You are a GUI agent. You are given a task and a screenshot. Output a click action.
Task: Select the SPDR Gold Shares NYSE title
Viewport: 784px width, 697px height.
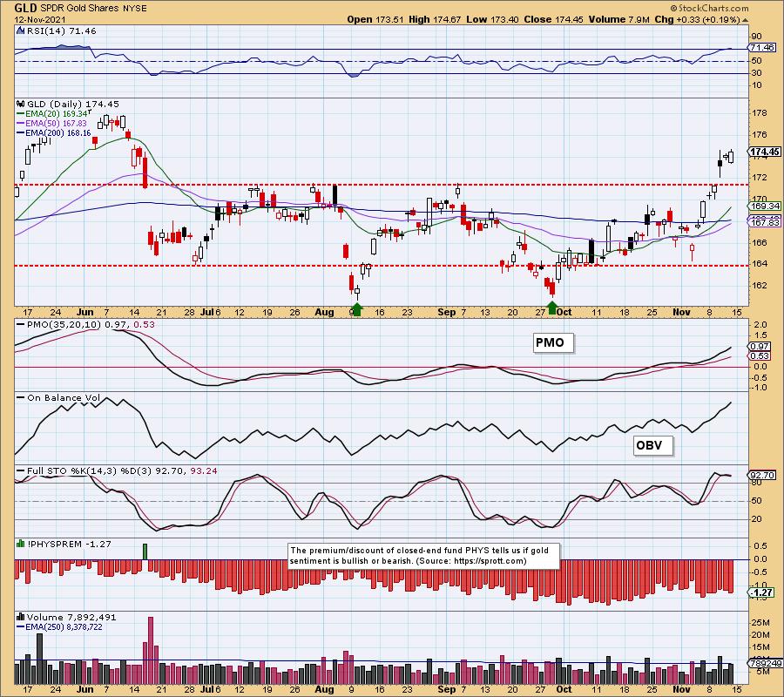tap(94, 8)
